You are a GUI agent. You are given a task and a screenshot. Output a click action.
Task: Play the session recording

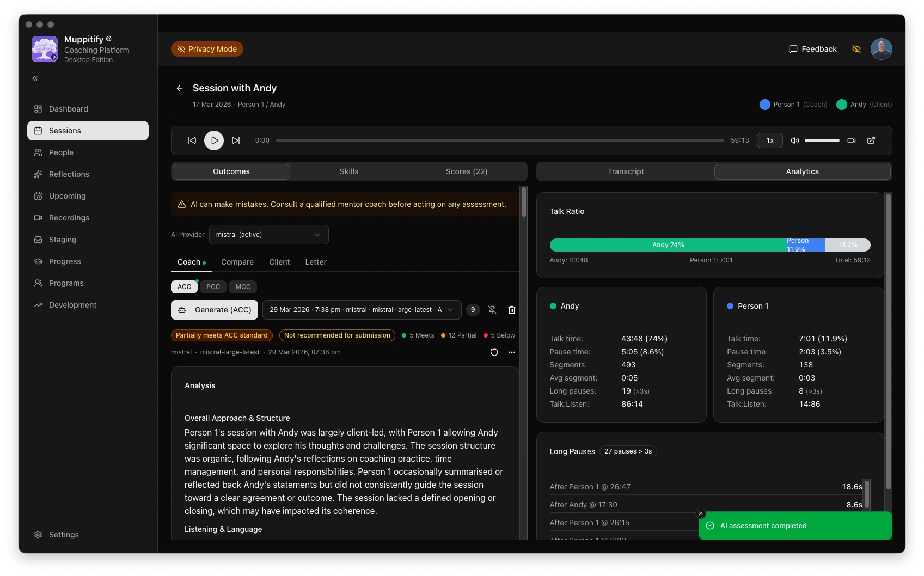[x=214, y=140]
